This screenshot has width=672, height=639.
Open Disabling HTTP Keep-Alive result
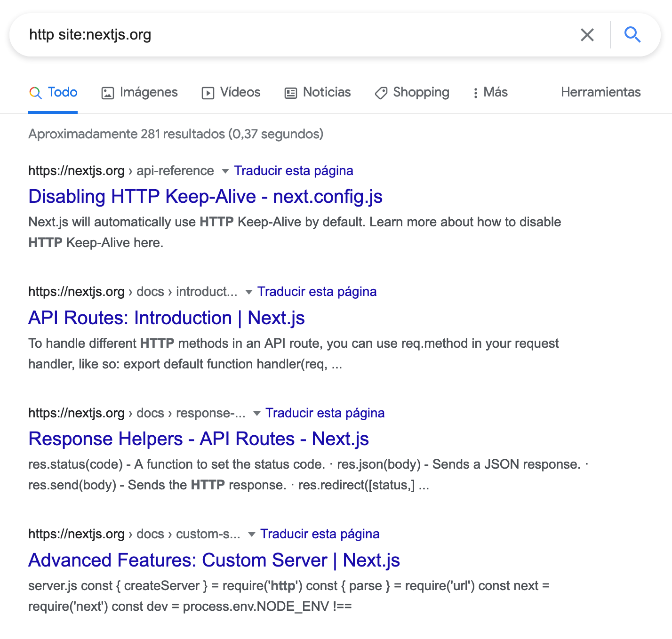click(x=205, y=197)
